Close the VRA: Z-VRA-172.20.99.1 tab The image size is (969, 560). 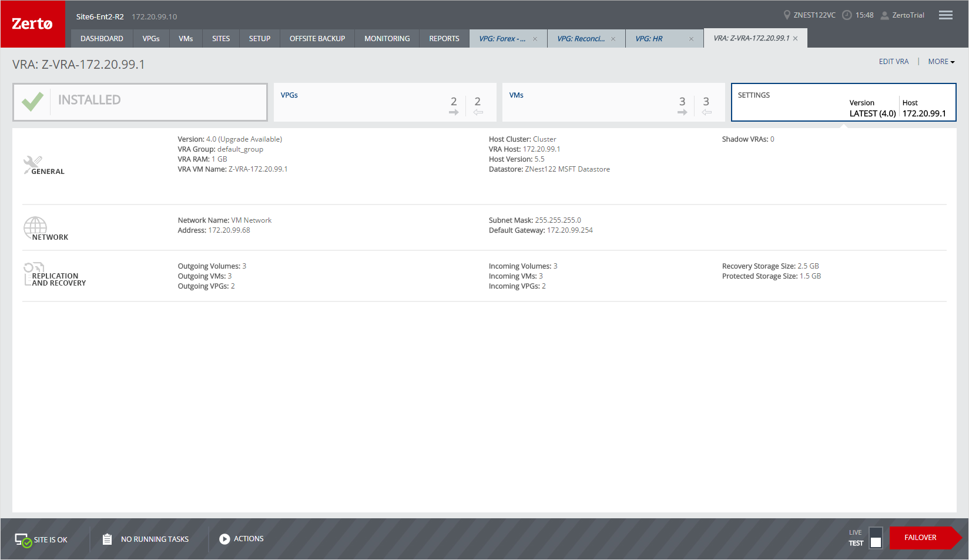click(795, 39)
